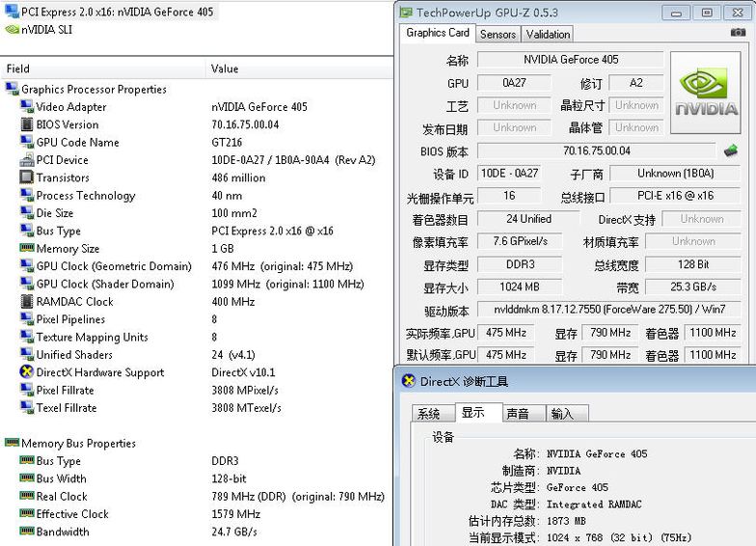Open the 输入 tab
This screenshot has width=756, height=546.
(x=562, y=414)
